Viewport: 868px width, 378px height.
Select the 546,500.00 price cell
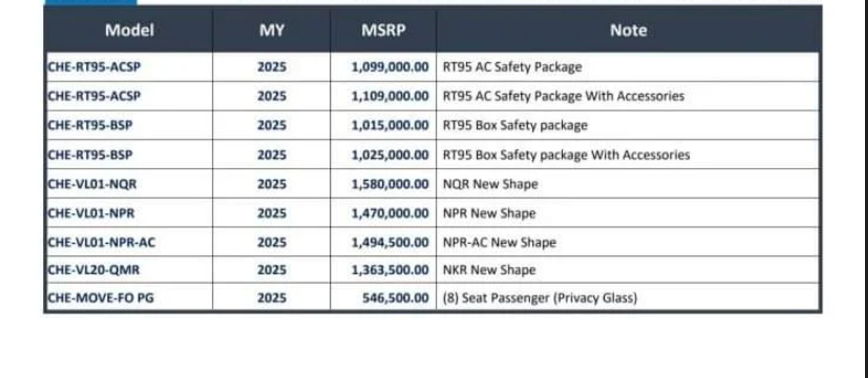(395, 298)
